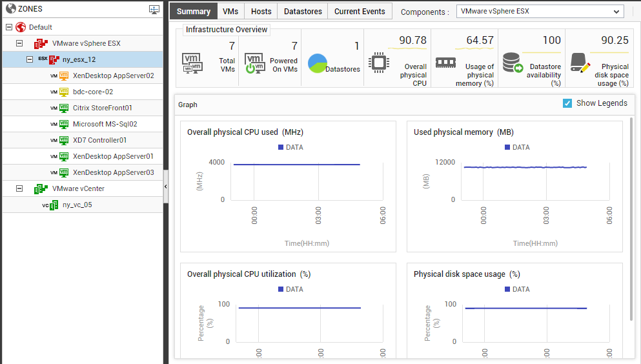Click the Datastores pie chart icon
Screen dimensions: 641x364
click(318, 63)
